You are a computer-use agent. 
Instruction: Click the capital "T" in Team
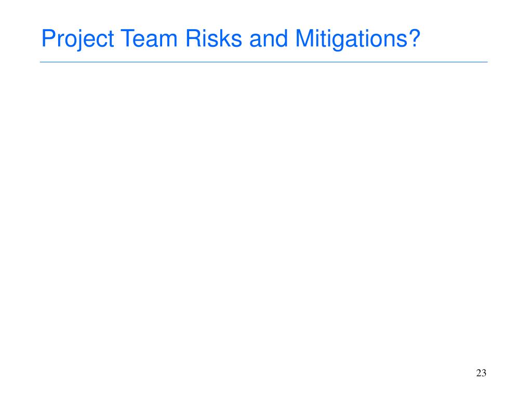click(x=127, y=38)
